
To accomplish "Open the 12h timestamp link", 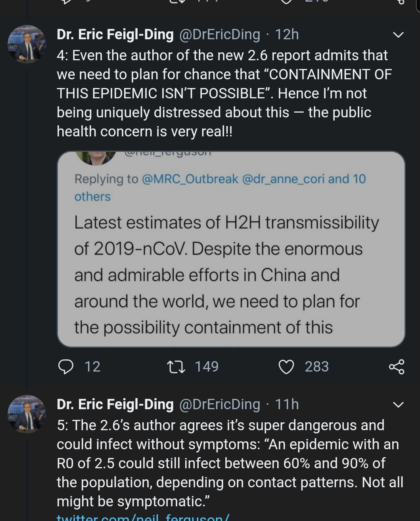I will 287,35.
